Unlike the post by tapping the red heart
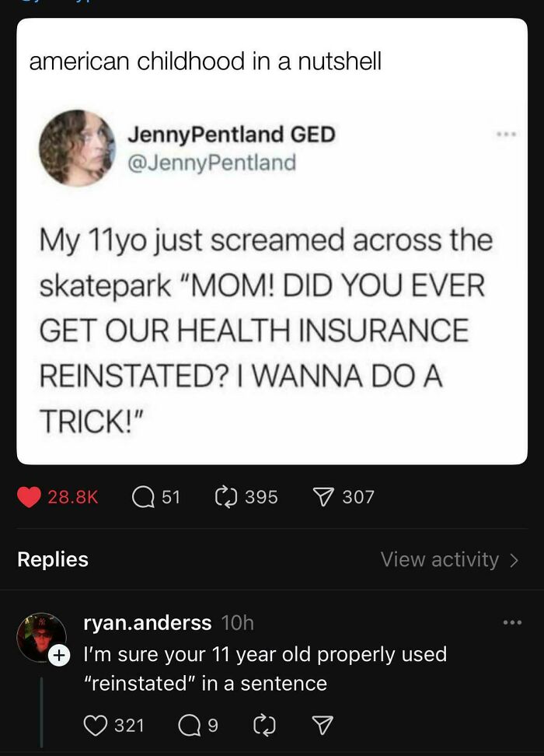The width and height of the screenshot is (544, 756). [x=31, y=496]
